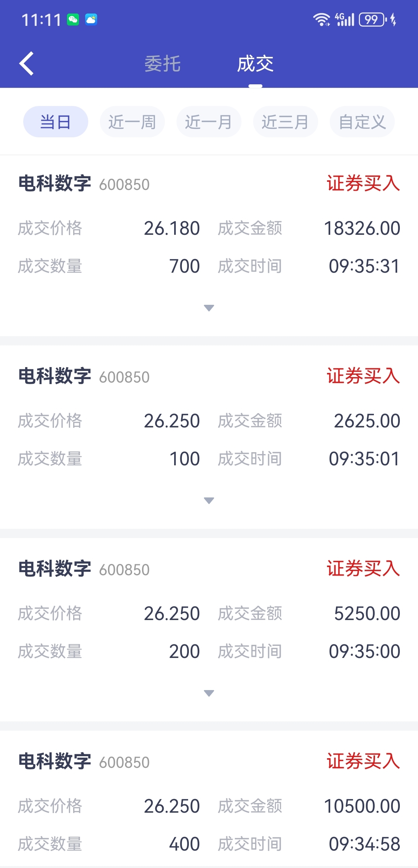Select the 当日 date filter

pos(56,122)
